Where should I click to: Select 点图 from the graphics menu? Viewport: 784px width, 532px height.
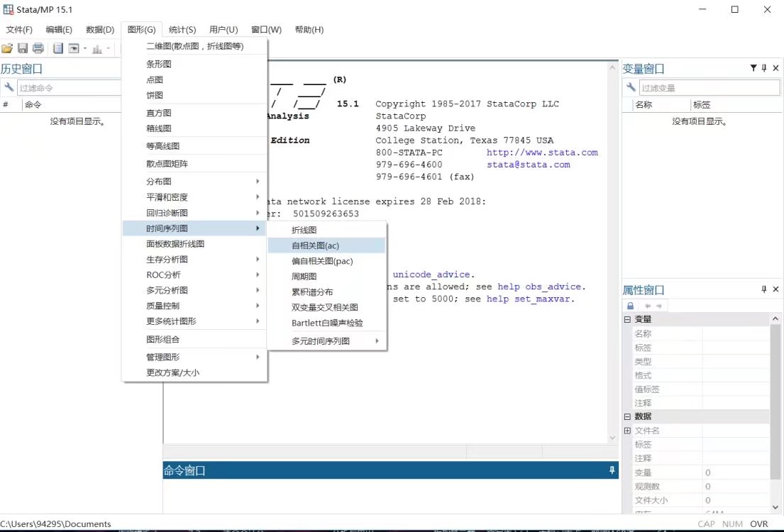tap(194, 79)
